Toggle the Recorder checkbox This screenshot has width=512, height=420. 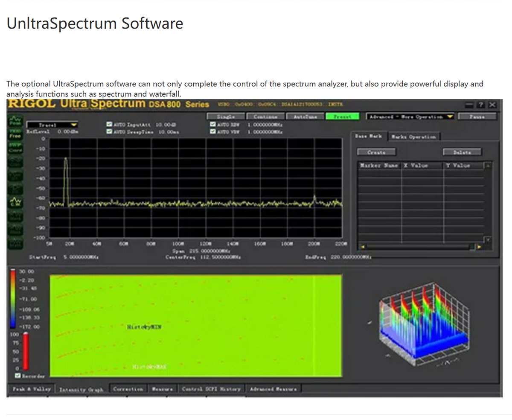pyautogui.click(x=17, y=376)
